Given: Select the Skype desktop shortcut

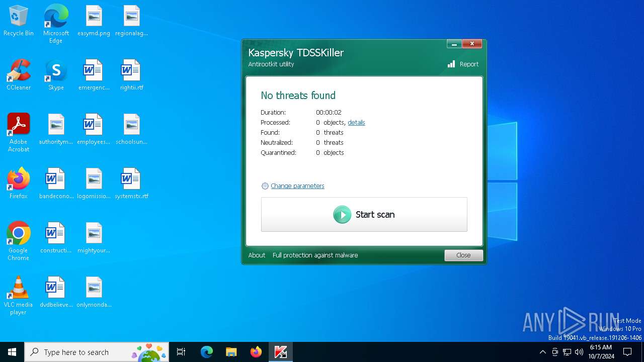Looking at the screenshot, I should point(56,75).
